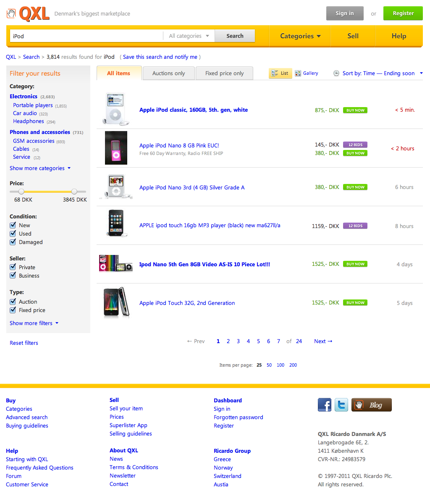Click BUY NOW badge for 10 Piece Lot
The height and width of the screenshot is (504, 430).
pos(355,264)
